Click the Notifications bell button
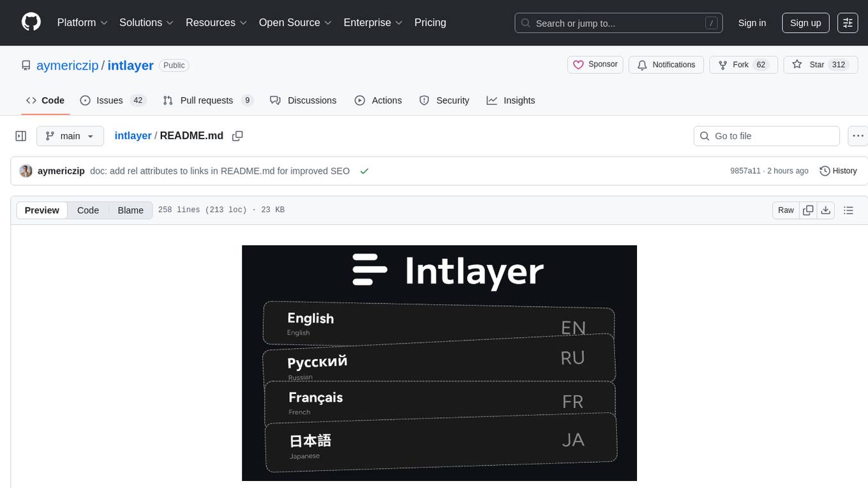 pos(666,65)
